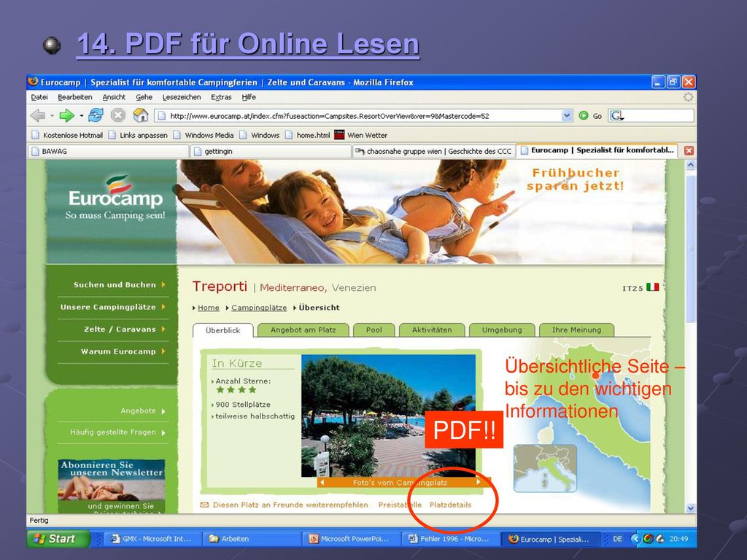
Task: Open Warum Eurocamp sidebar item
Action: click(x=123, y=351)
